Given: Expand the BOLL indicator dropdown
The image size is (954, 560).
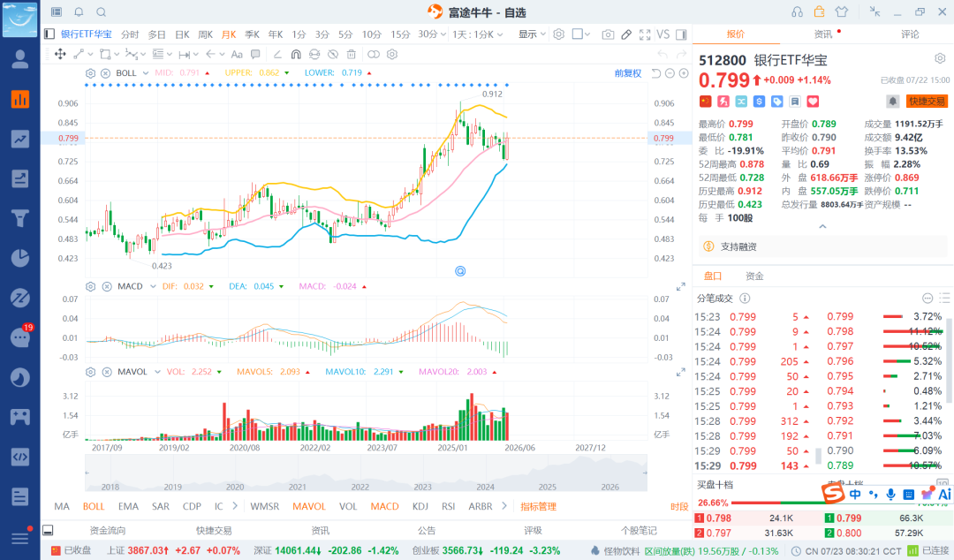Looking at the screenshot, I should point(146,73).
